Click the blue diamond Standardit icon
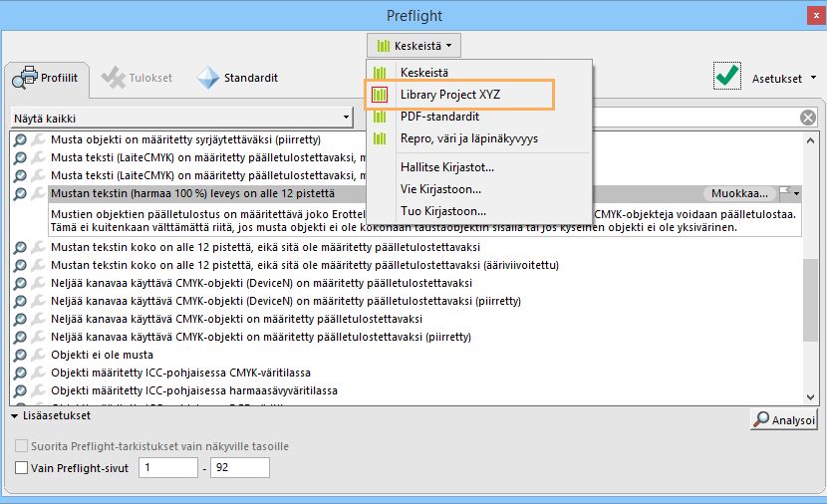 point(208,78)
